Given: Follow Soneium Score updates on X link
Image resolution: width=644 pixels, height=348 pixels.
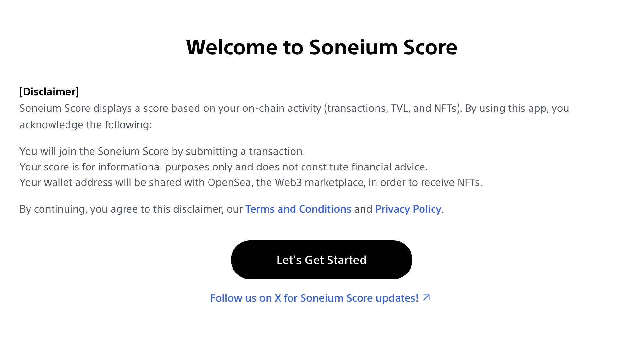Looking at the screenshot, I should click(314, 298).
